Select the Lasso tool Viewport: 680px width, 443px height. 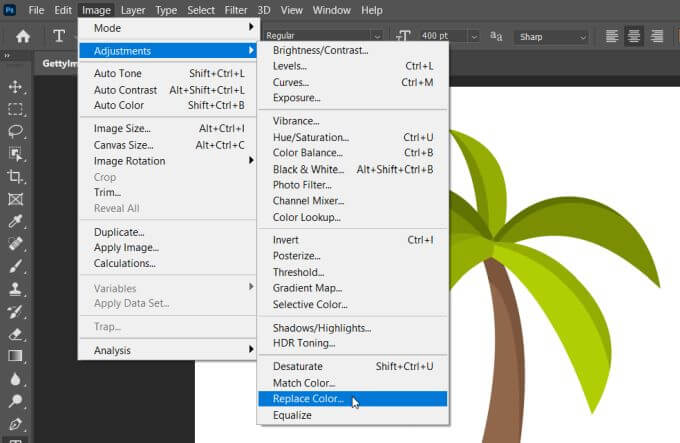click(15, 131)
